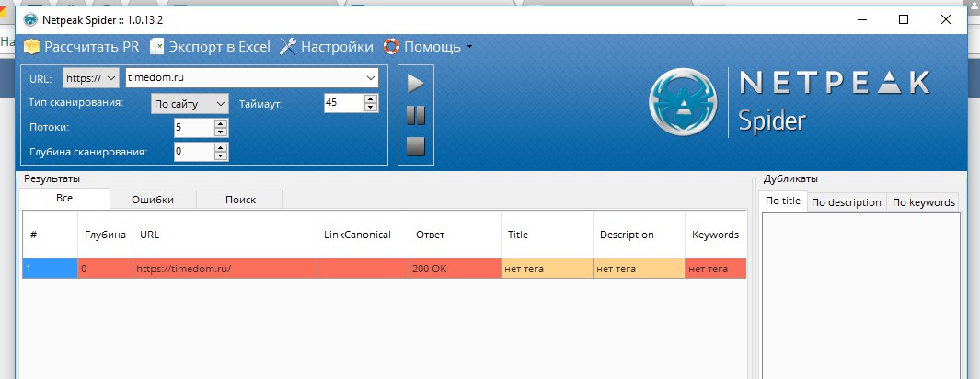Expand the URL history dropdown arrow
The height and width of the screenshot is (379, 980).
[371, 78]
